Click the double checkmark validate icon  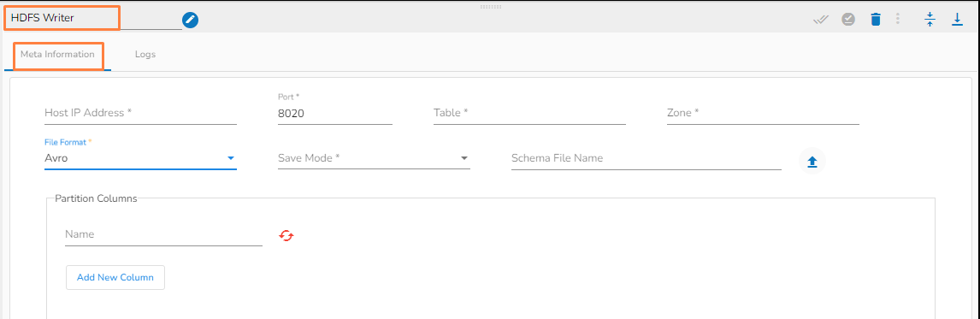821,20
